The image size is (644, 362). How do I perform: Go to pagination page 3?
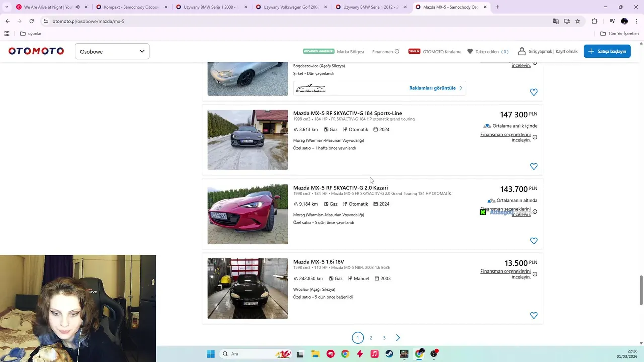[384, 338]
